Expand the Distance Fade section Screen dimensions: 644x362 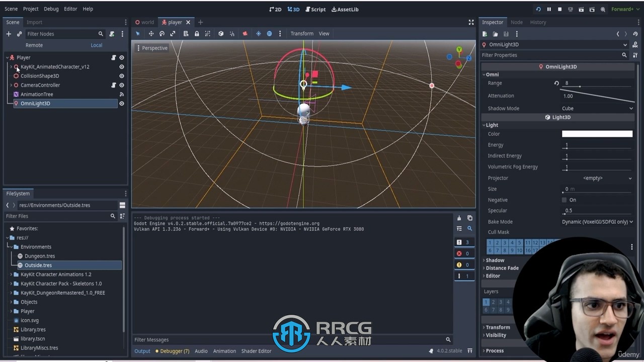pos(502,268)
